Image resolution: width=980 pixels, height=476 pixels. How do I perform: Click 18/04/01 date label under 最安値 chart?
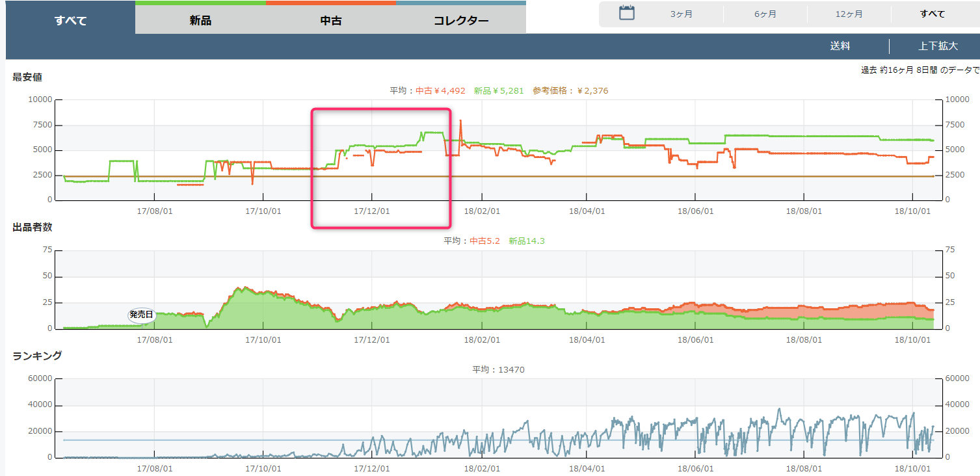pos(587,211)
